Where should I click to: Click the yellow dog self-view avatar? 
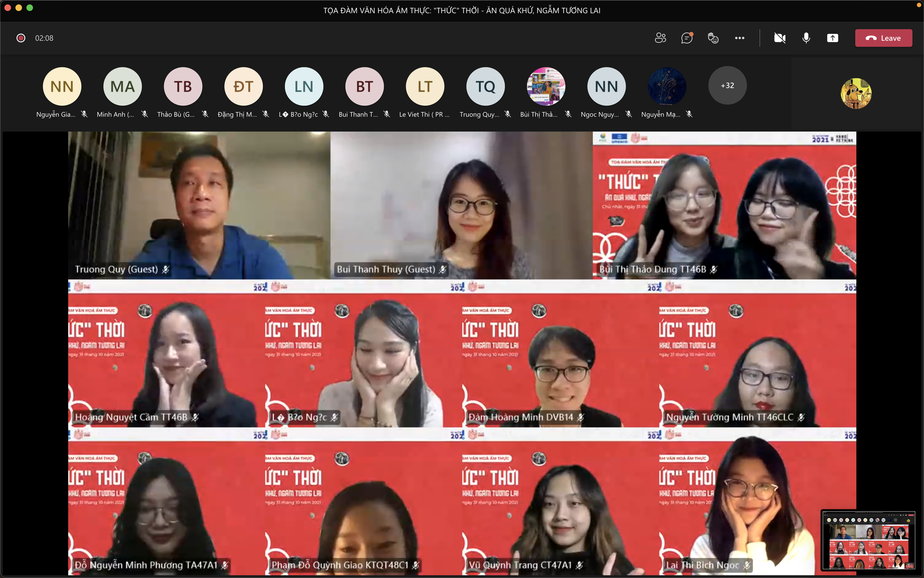click(x=856, y=93)
